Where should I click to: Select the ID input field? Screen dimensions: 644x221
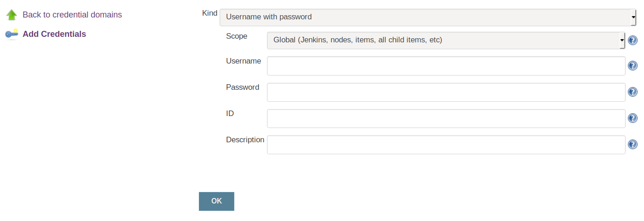pyautogui.click(x=446, y=118)
